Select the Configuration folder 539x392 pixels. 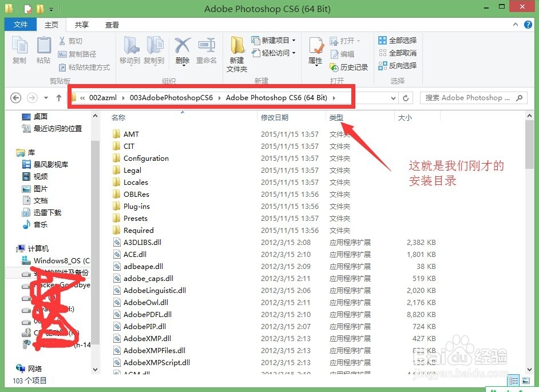[x=141, y=158]
